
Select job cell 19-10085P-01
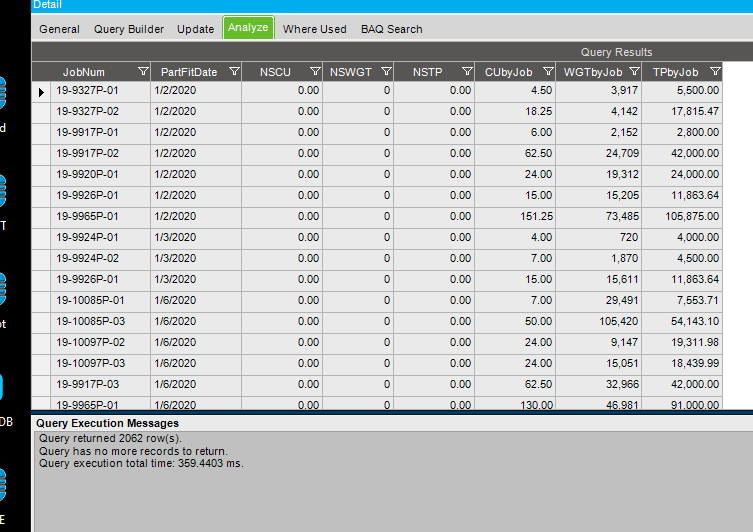[100, 301]
